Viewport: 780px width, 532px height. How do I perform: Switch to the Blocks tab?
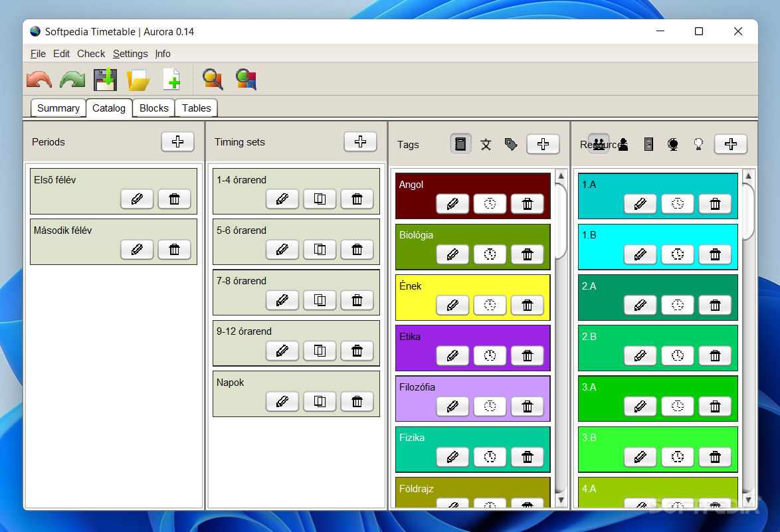pos(153,108)
